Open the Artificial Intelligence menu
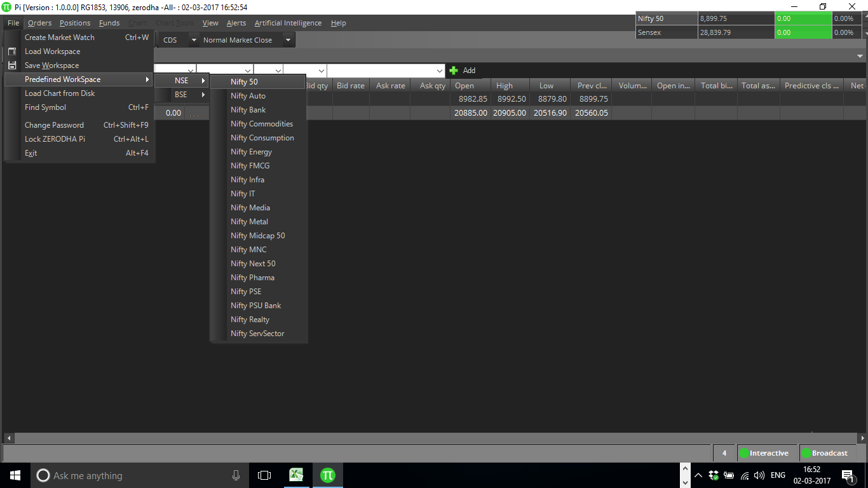 [288, 23]
